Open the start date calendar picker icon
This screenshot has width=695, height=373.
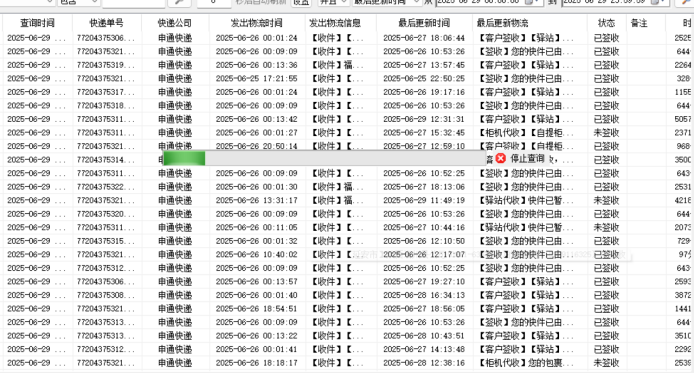[528, 2]
